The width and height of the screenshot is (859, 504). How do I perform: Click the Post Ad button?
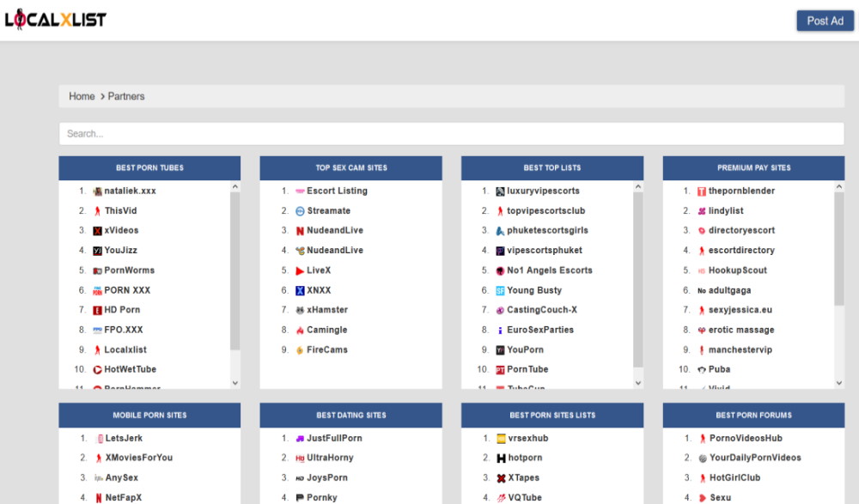tap(825, 21)
